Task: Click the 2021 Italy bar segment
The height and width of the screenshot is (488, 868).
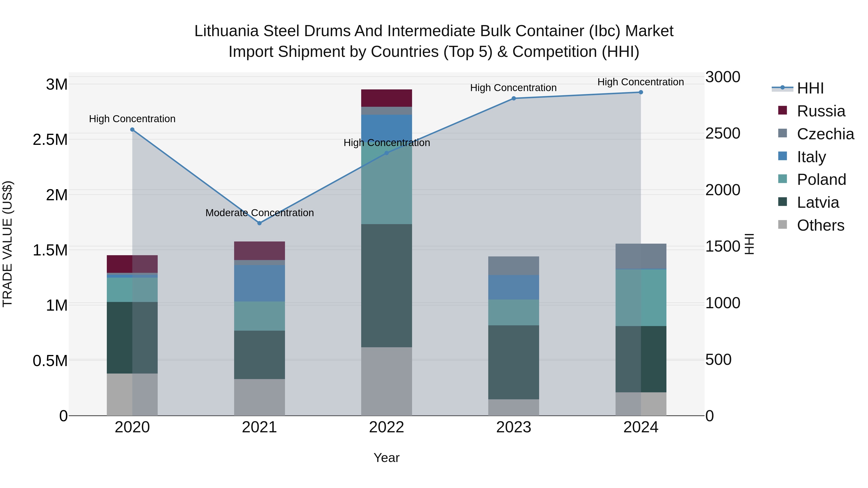Action: [259, 283]
